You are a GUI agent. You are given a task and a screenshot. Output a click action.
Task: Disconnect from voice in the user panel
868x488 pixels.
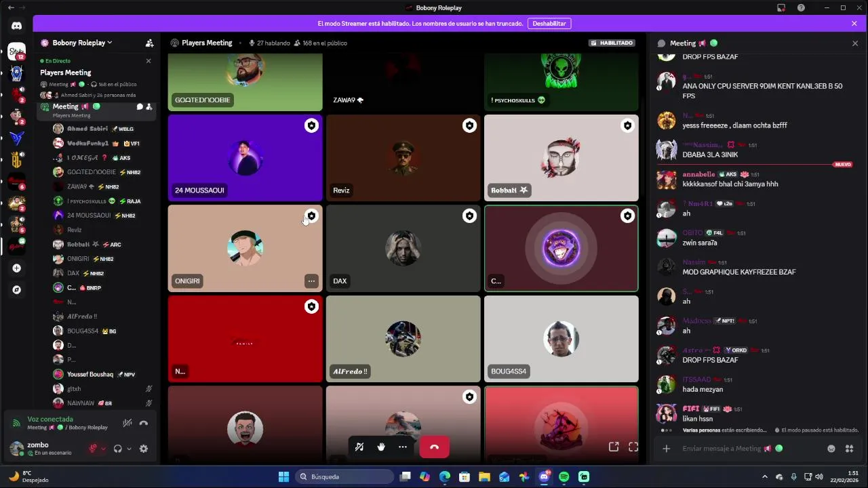(x=144, y=423)
